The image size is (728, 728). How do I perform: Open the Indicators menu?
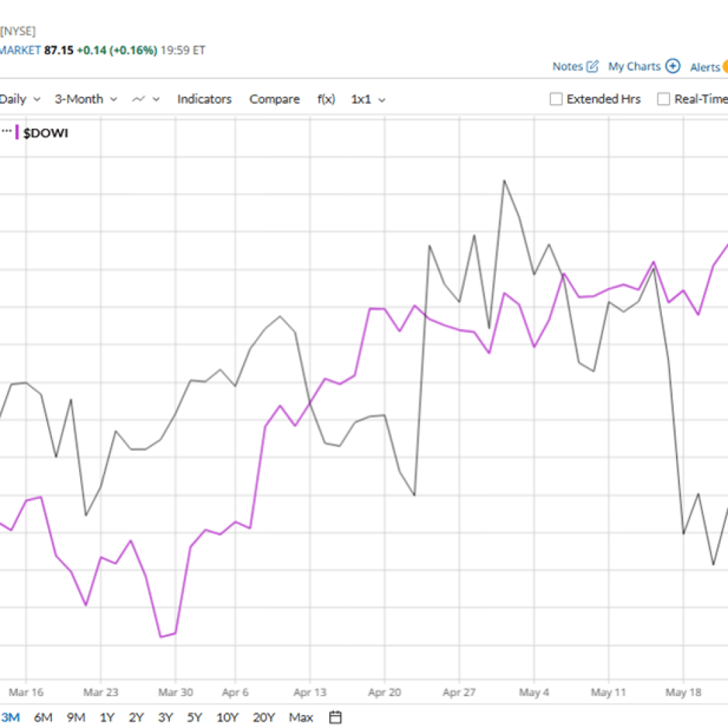[204, 99]
